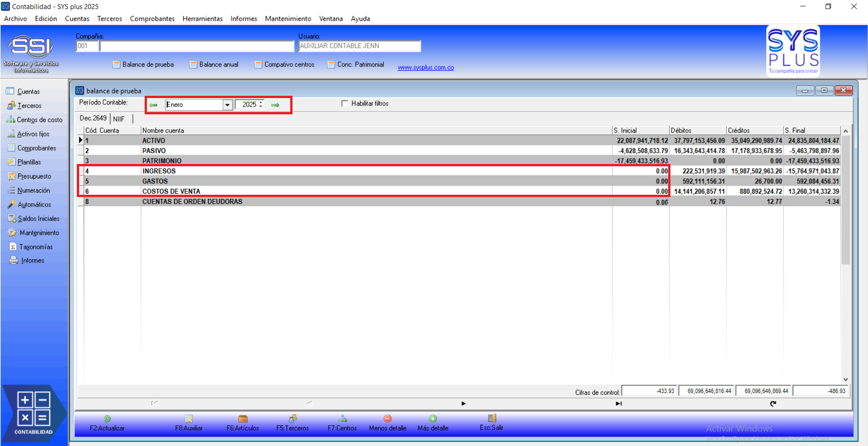The height and width of the screenshot is (446, 868).
Task: Click Más detalle button
Action: 433,423
